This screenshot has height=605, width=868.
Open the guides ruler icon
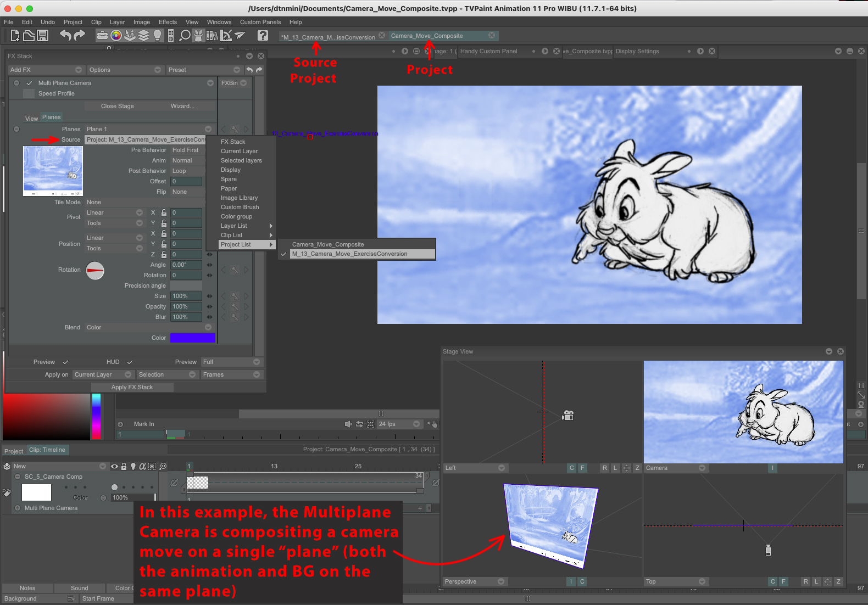coord(226,36)
